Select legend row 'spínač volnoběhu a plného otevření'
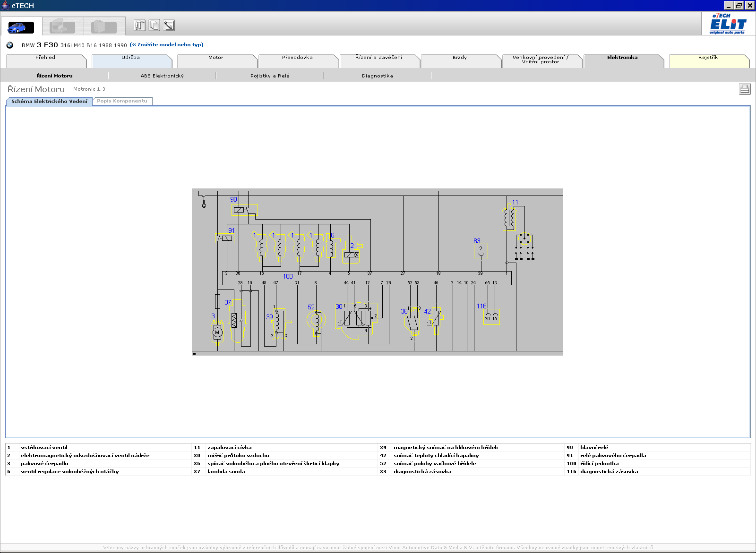 285,463
